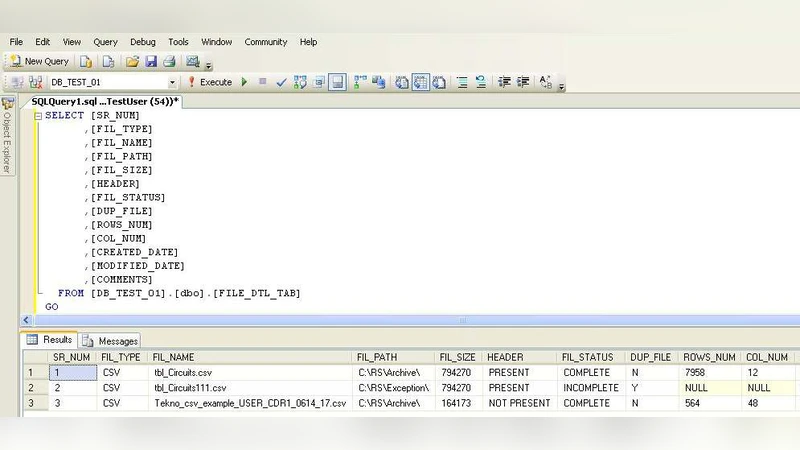Toggle Results to Grid output mode

(420, 82)
